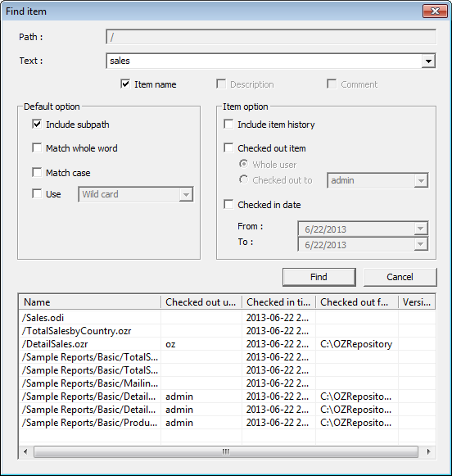Sort results by Name column header
The width and height of the screenshot is (452, 476).
point(90,302)
